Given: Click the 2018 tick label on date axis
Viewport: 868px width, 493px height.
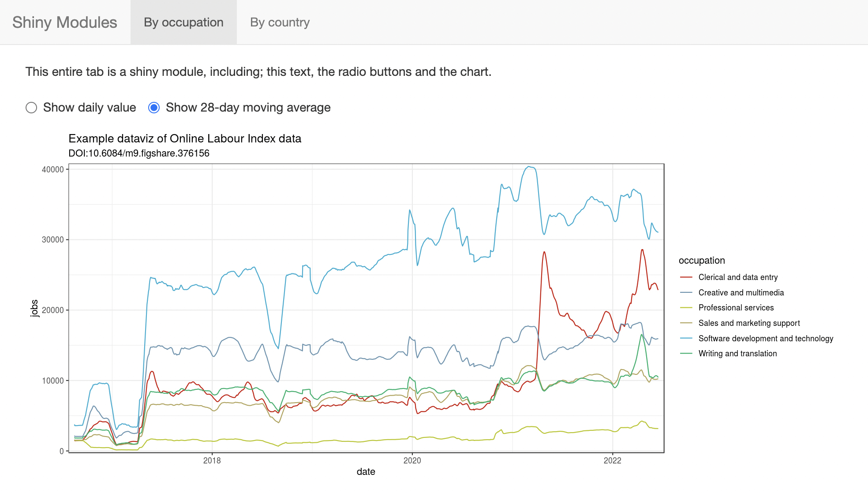Looking at the screenshot, I should pos(212,461).
